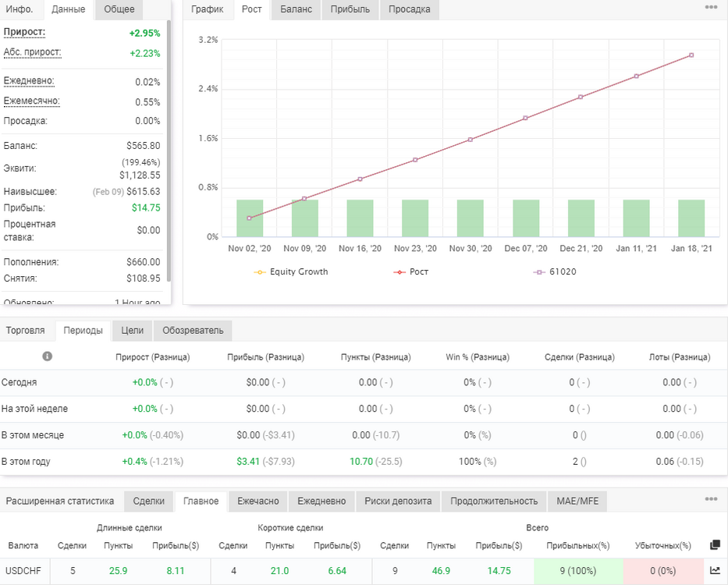Click the Win % (Разница) column header
This screenshot has height=585, width=728.
478,357
